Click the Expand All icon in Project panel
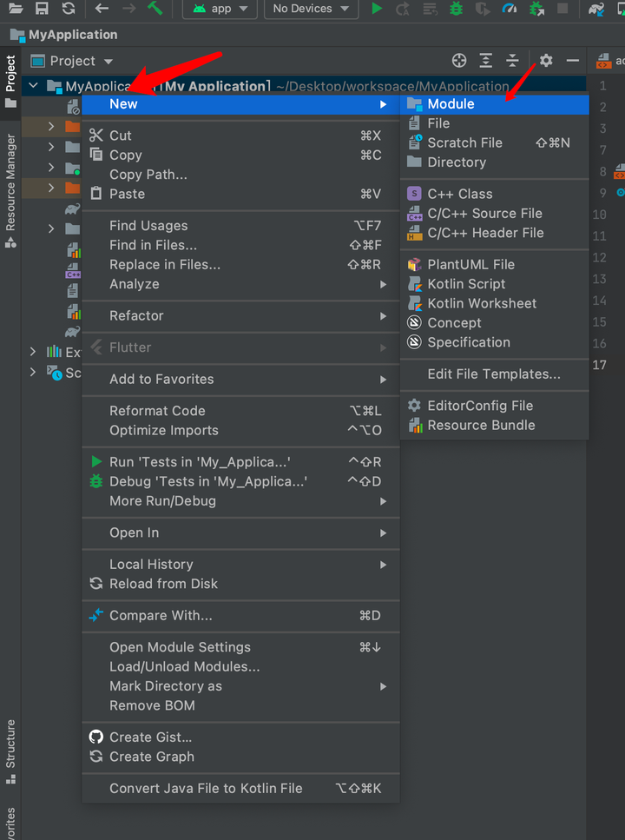Screen dimensions: 625x840 pyautogui.click(x=486, y=61)
